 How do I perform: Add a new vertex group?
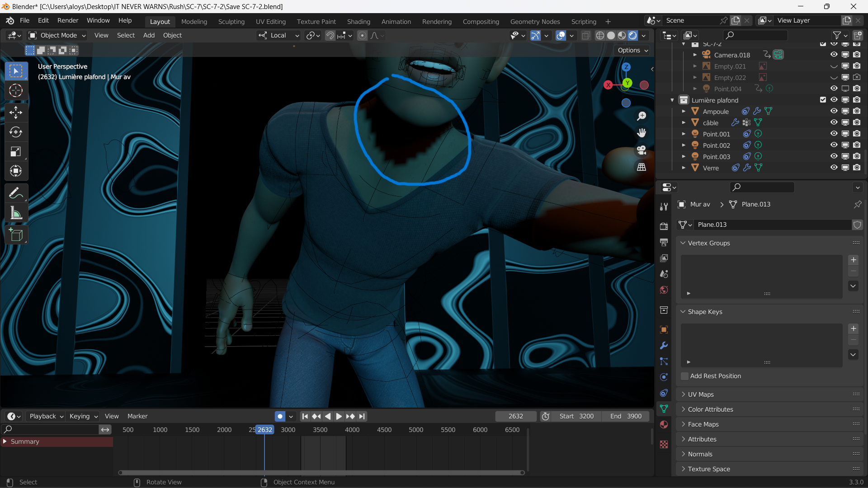coord(853,260)
